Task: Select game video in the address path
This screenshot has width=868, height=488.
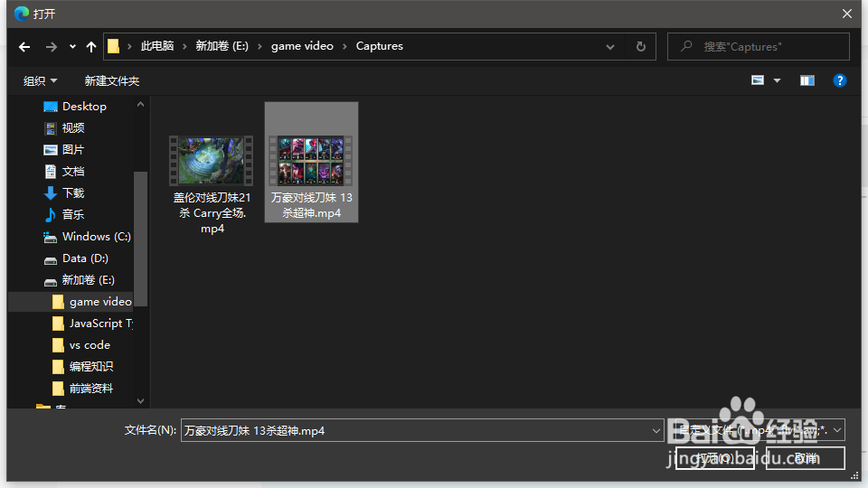Action: coord(302,46)
